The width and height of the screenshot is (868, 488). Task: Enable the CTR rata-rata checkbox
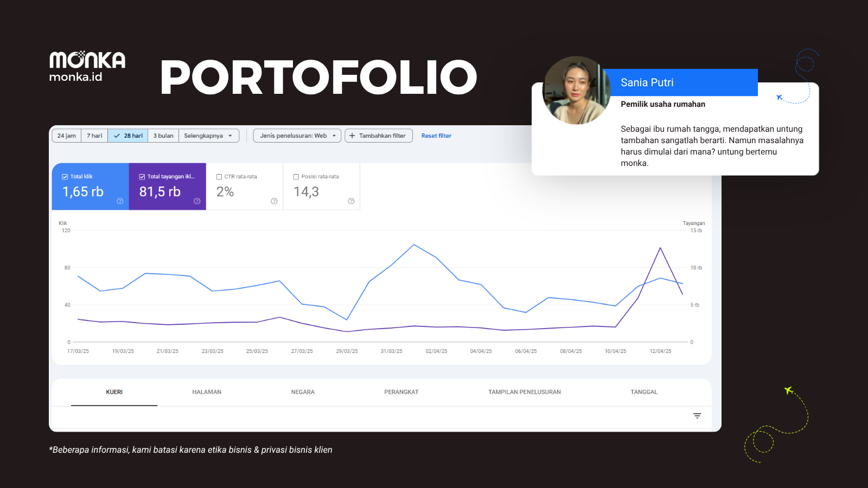point(219,177)
